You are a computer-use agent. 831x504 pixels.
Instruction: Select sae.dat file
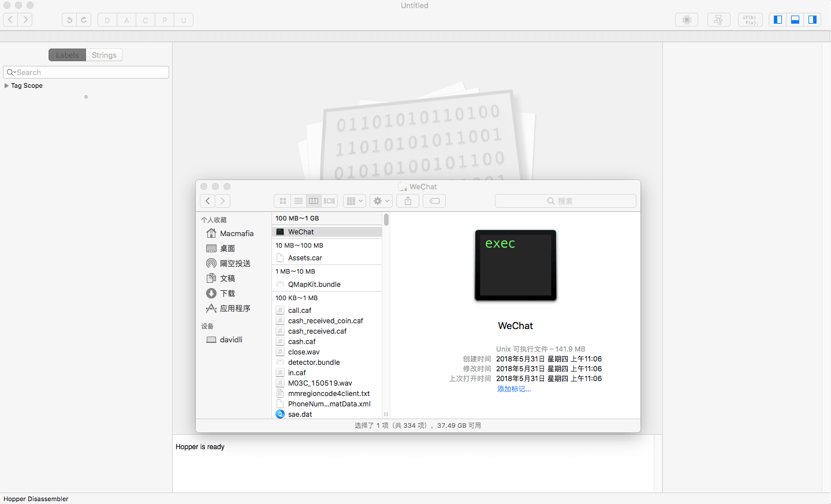[327, 414]
